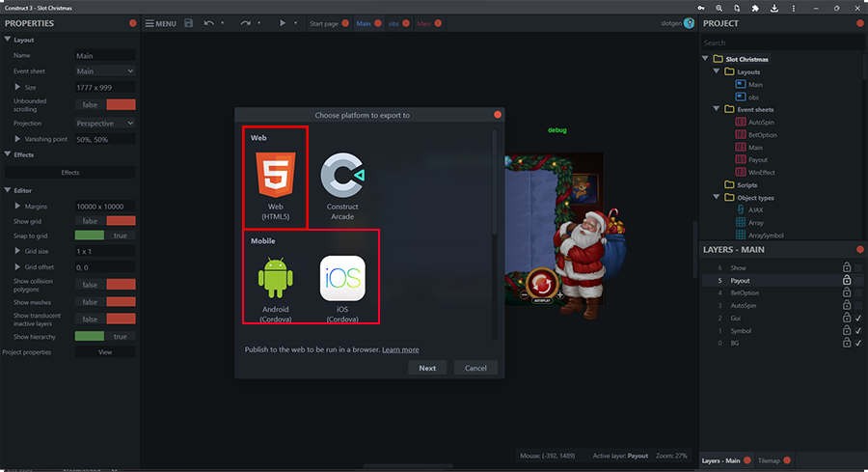Toggle the lock on the Payout layer
The image size is (868, 472).
[x=846, y=280]
